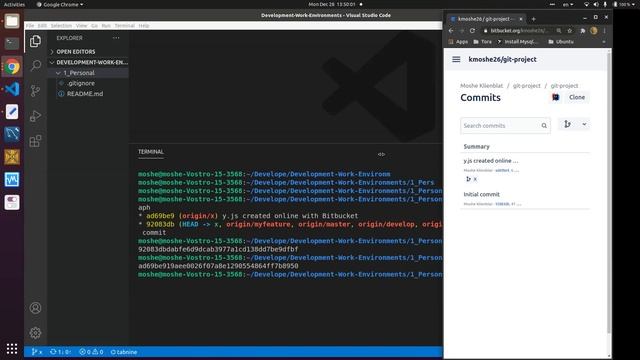Expand the bookmarks bar overflow chevron

[604, 42]
